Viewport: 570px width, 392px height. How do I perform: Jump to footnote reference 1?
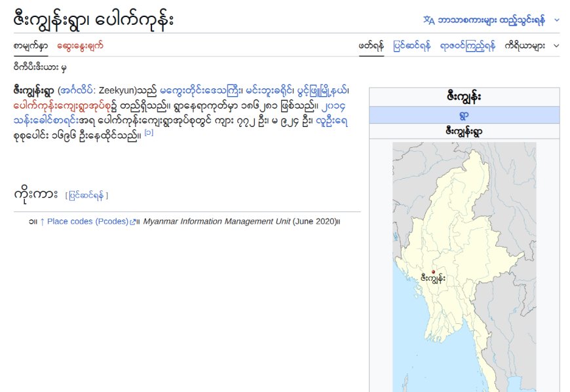(x=149, y=133)
